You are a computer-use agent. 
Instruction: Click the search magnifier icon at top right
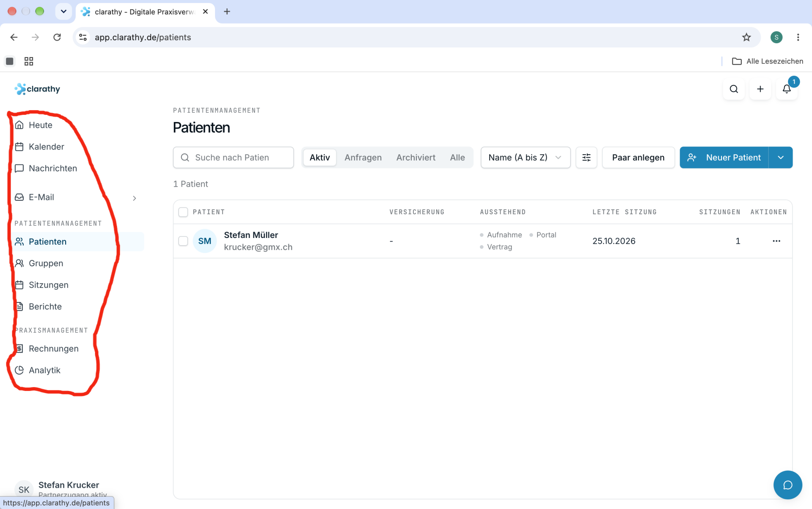pos(734,89)
